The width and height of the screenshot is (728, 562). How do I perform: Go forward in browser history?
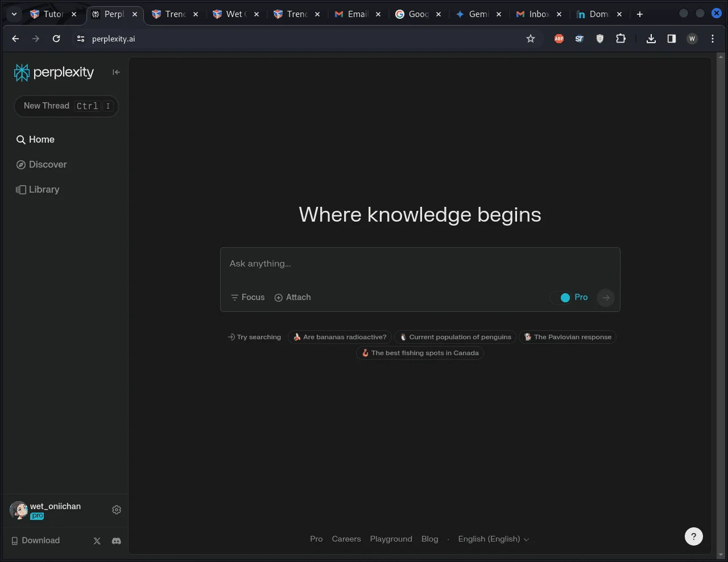tap(36, 39)
